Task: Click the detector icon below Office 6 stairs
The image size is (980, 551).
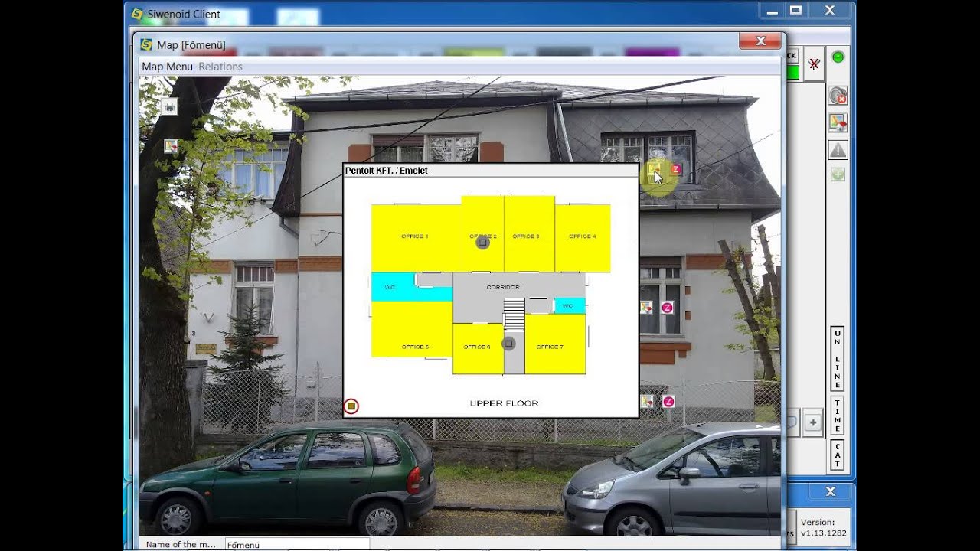Action: tap(508, 344)
